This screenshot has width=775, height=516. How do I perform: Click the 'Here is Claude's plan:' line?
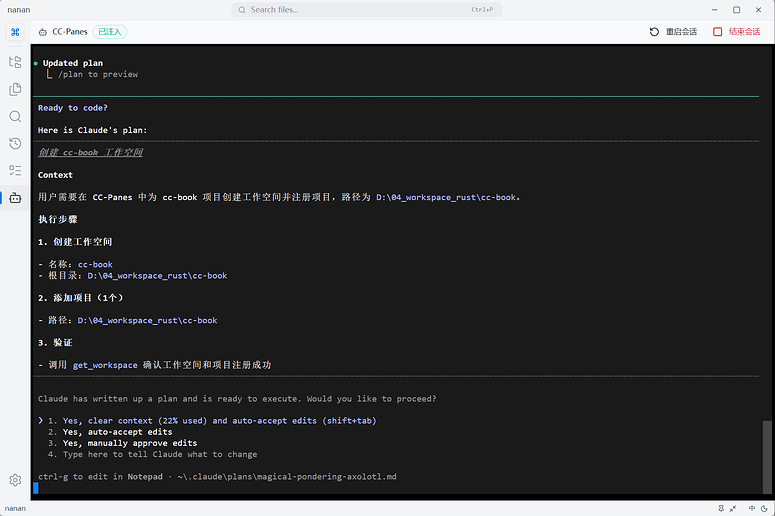(x=92, y=130)
